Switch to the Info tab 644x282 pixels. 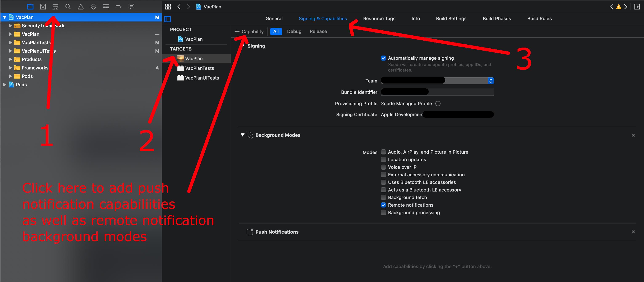(x=415, y=19)
